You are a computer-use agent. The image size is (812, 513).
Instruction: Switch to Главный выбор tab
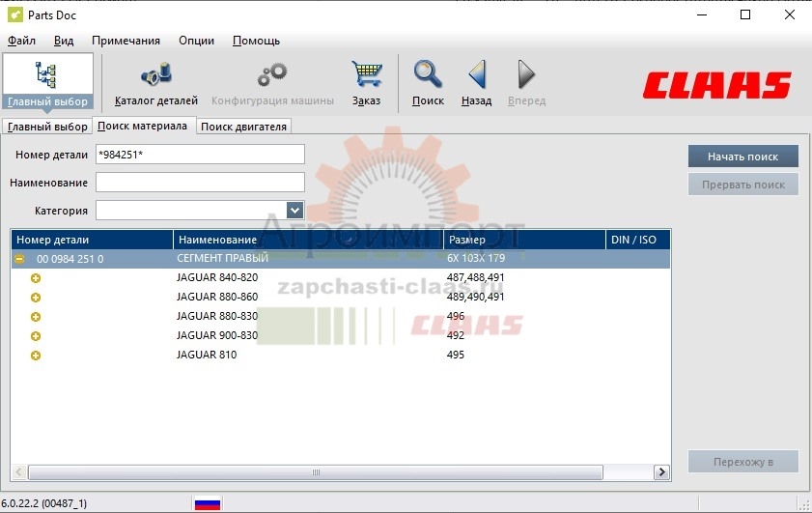(x=47, y=127)
